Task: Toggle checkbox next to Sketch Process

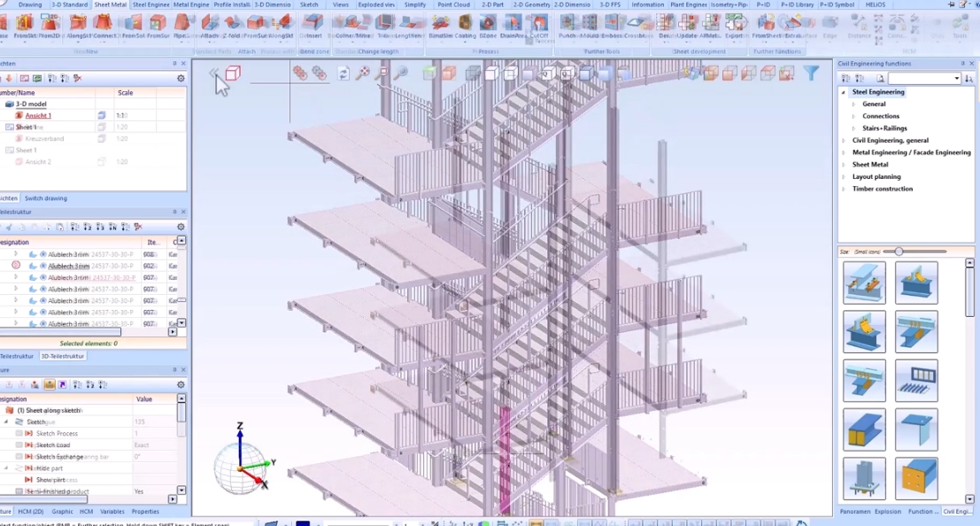Action: (x=19, y=434)
